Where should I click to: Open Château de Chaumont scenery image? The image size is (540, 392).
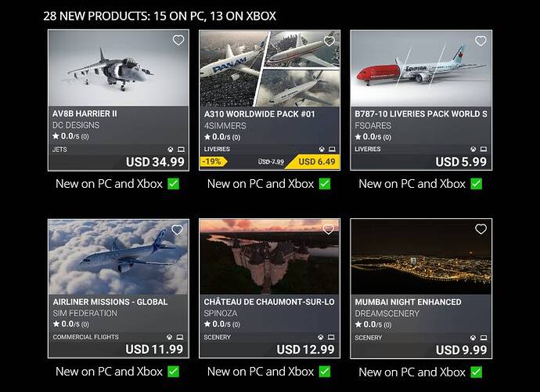coord(269,257)
